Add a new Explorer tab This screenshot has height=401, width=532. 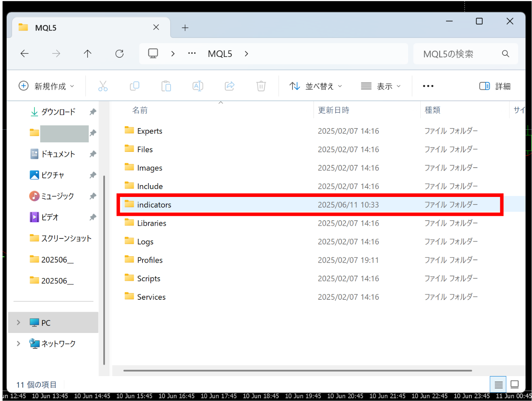pos(185,28)
